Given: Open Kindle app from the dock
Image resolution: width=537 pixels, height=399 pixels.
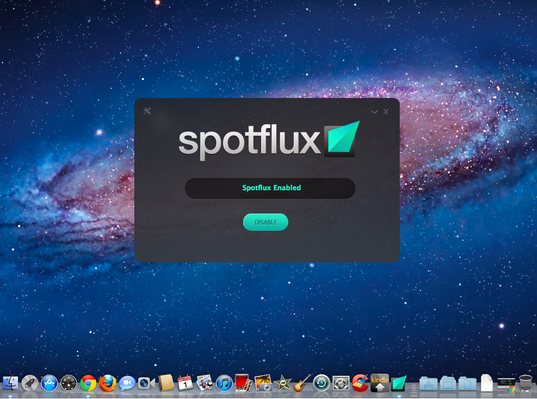Looking at the screenshot, I should click(380, 383).
